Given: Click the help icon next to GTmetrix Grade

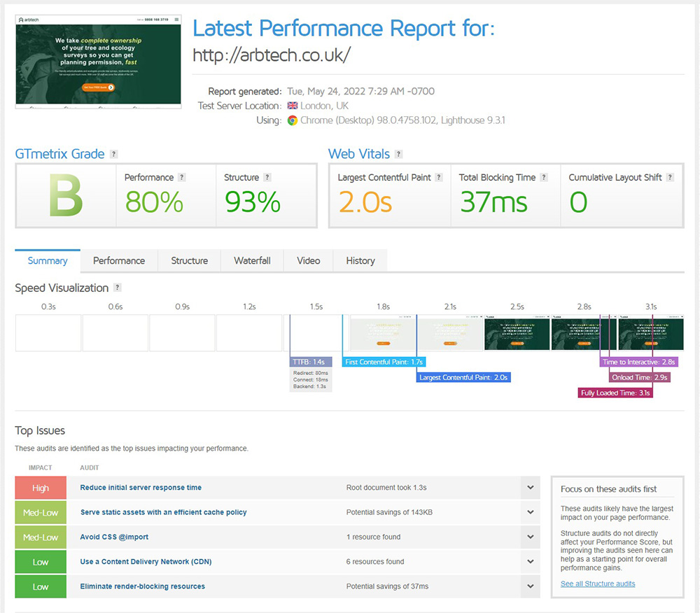Looking at the screenshot, I should point(114,154).
